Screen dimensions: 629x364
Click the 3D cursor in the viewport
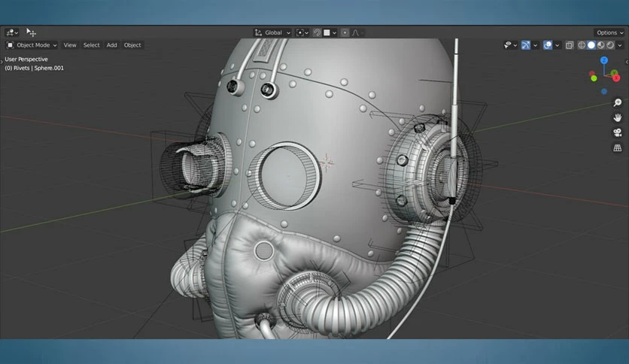(x=327, y=162)
